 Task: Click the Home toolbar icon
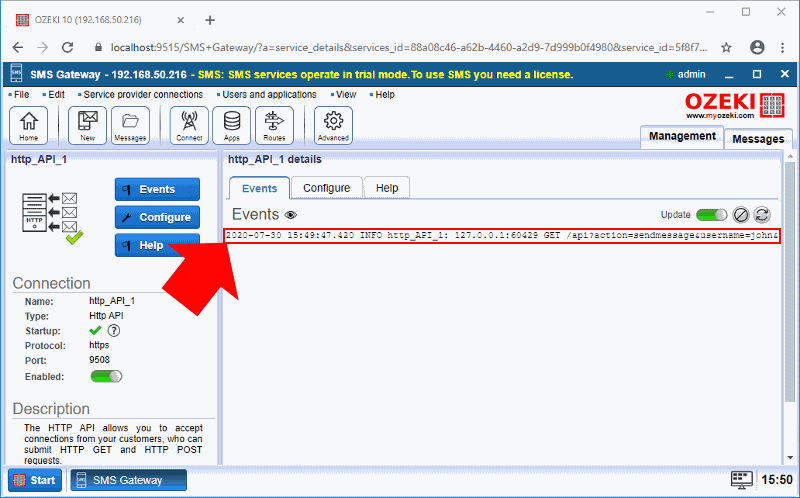(x=28, y=125)
